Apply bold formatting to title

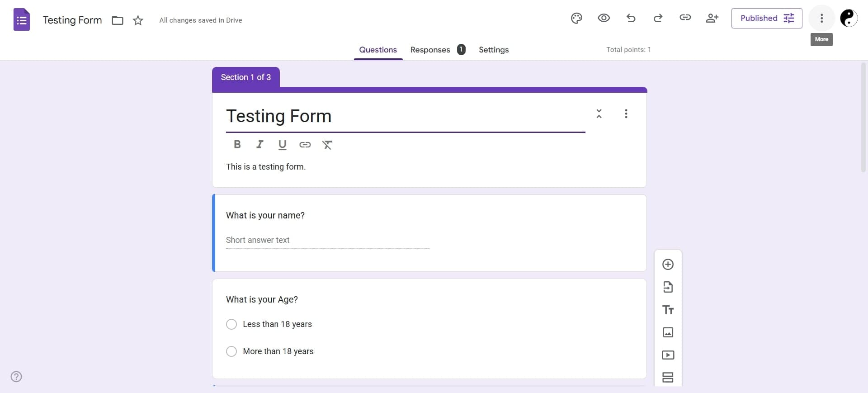(237, 145)
